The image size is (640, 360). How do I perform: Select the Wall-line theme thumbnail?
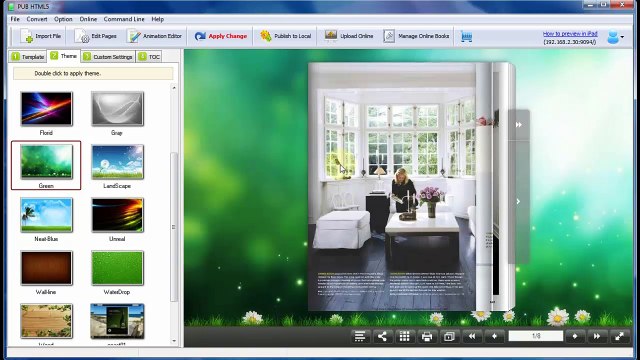46,268
